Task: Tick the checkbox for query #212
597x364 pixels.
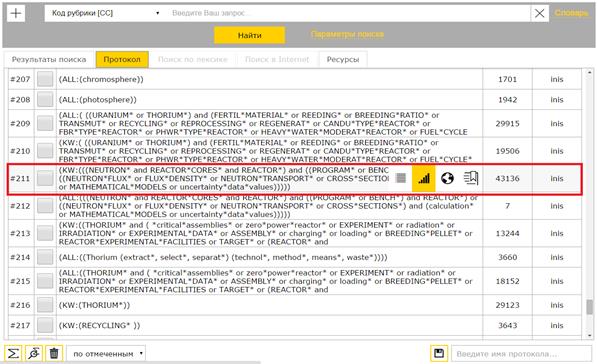Action: tap(45, 206)
